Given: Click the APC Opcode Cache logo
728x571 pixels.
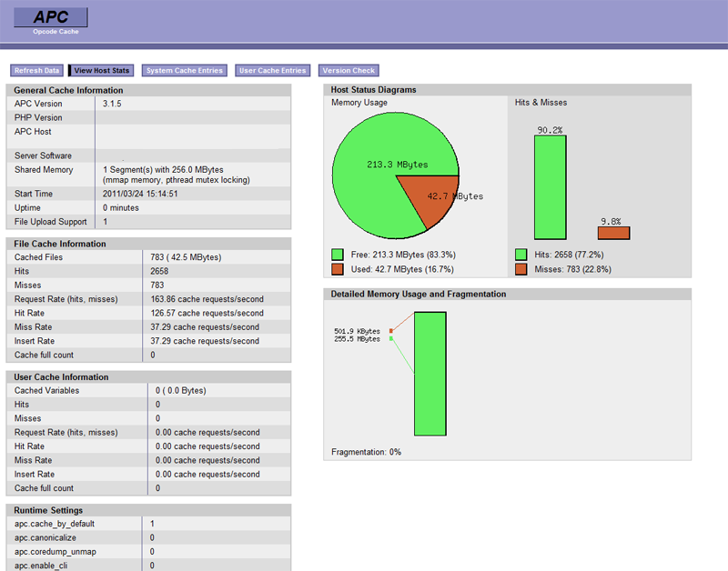Looking at the screenshot, I should click(x=51, y=21).
